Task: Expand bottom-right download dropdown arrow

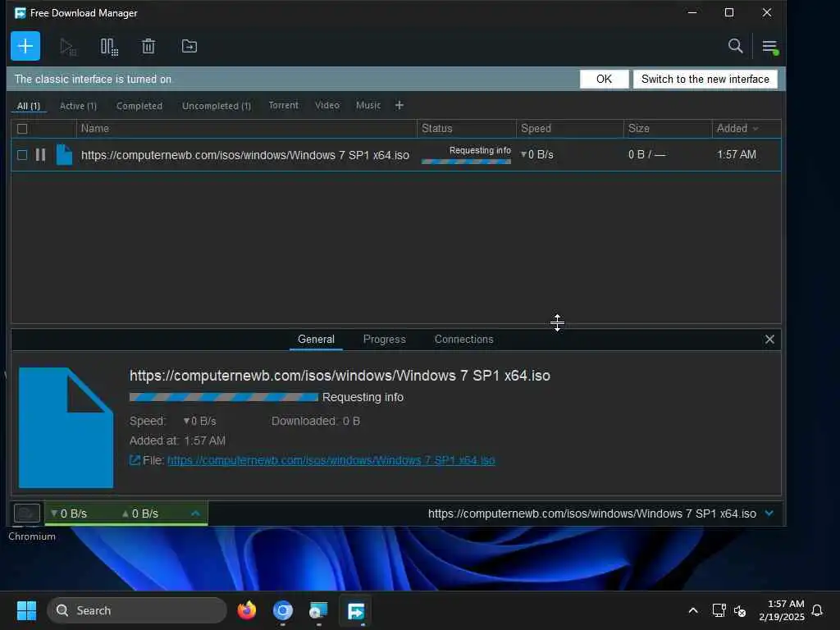Action: (769, 514)
